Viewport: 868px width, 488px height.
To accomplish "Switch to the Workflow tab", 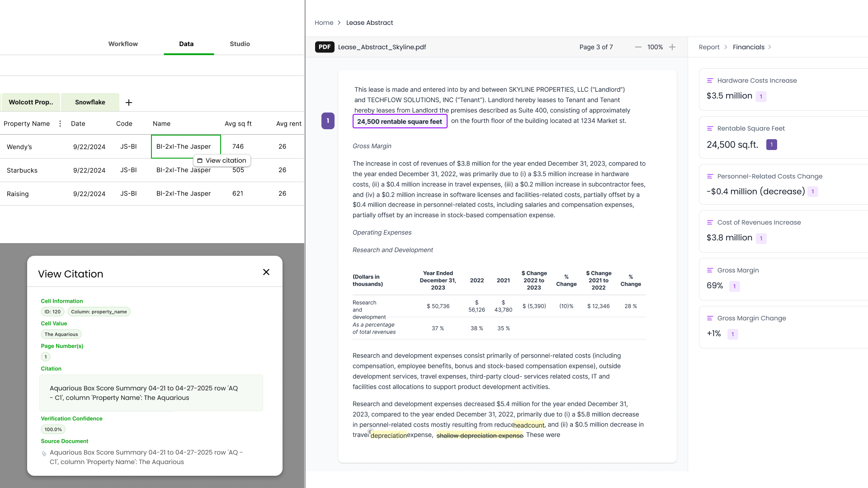I will pos(123,44).
